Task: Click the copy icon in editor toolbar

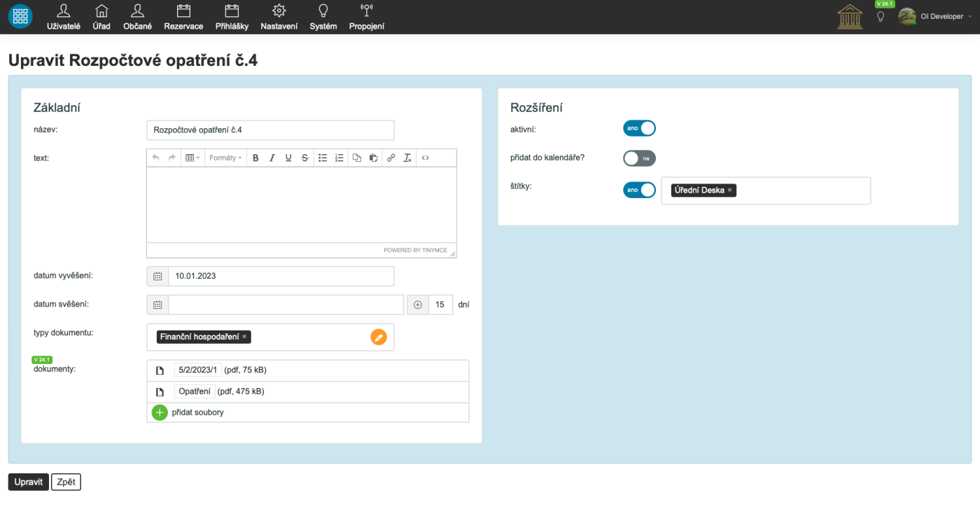Action: coord(357,158)
